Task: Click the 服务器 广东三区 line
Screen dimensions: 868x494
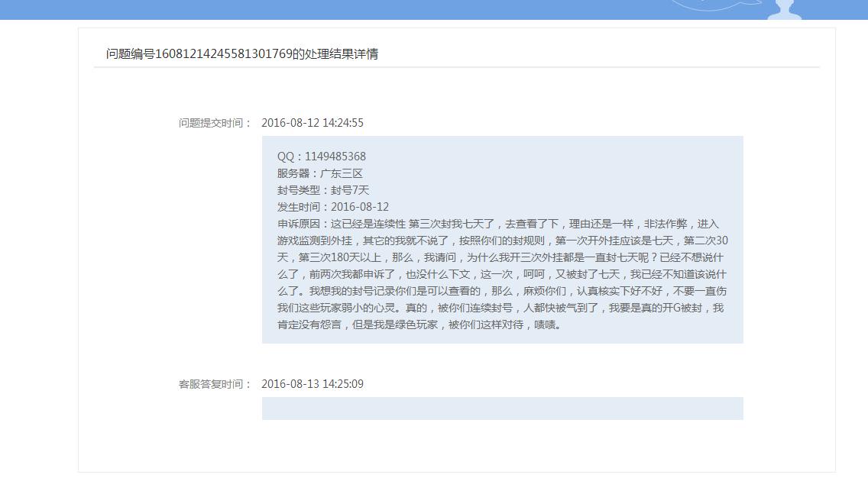Action: pyautogui.click(x=321, y=173)
